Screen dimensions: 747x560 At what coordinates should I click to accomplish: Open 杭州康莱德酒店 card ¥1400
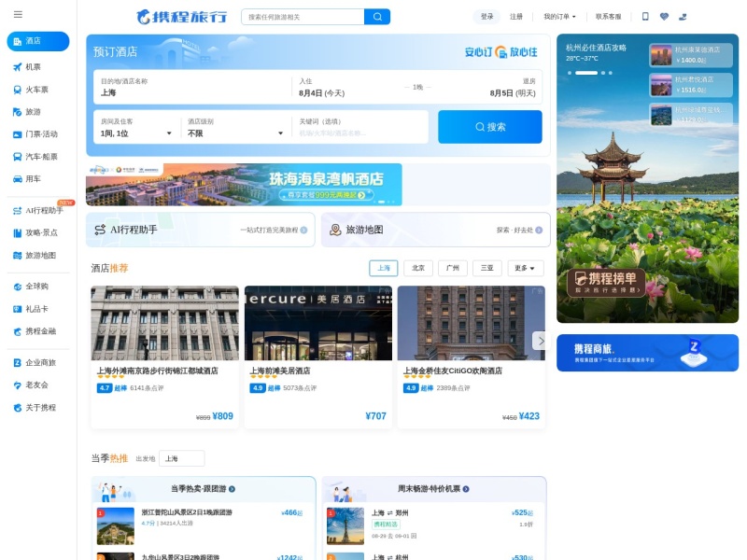(x=691, y=55)
